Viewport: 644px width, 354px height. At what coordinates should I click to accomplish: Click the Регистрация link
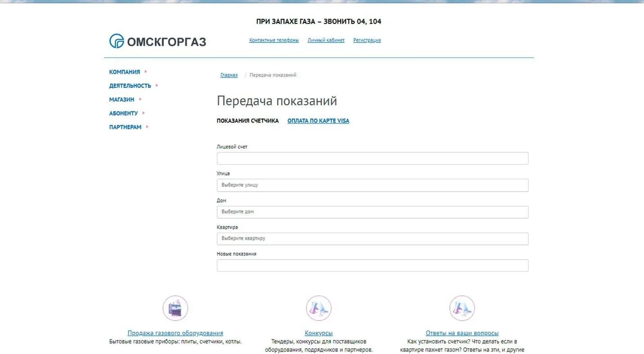point(367,40)
